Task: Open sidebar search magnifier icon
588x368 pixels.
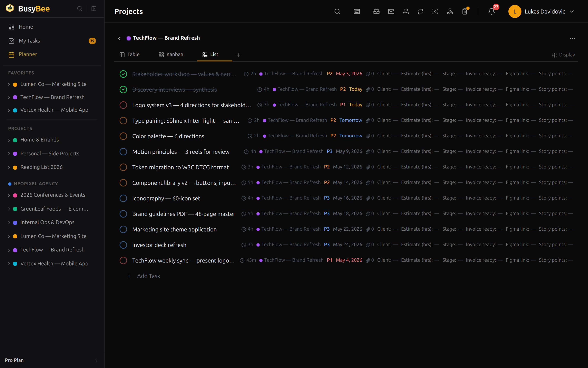Action: click(x=79, y=9)
